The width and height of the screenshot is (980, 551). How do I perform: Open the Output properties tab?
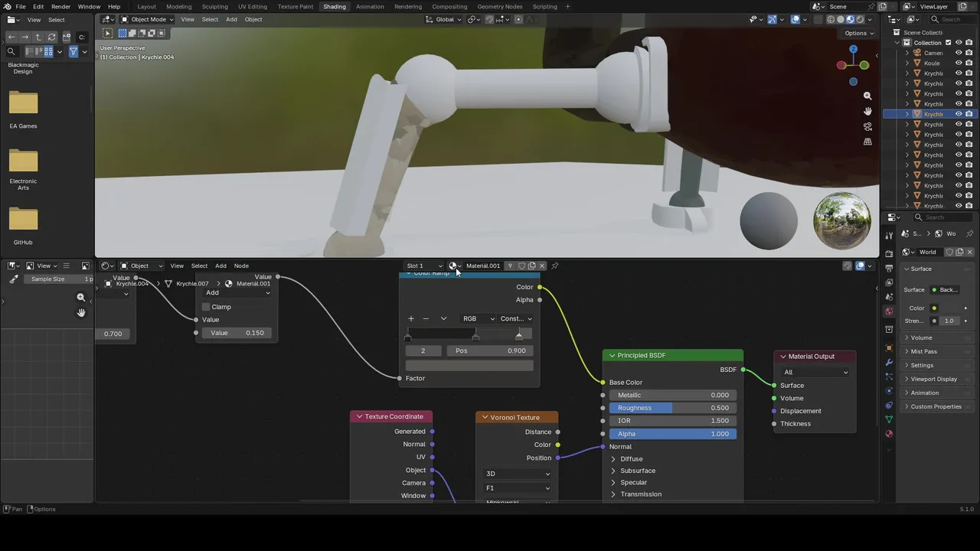889,268
